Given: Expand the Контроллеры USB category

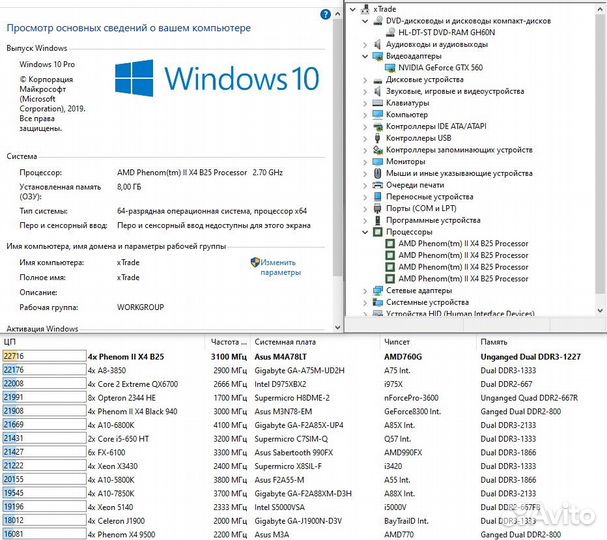Looking at the screenshot, I should click(x=365, y=138).
